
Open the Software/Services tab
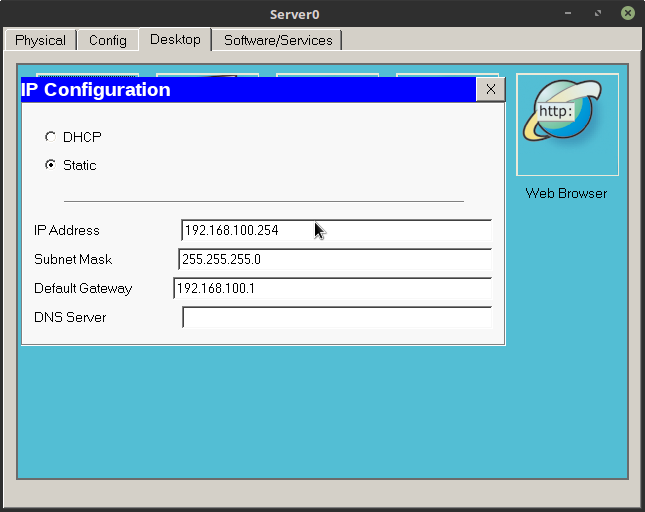[278, 40]
